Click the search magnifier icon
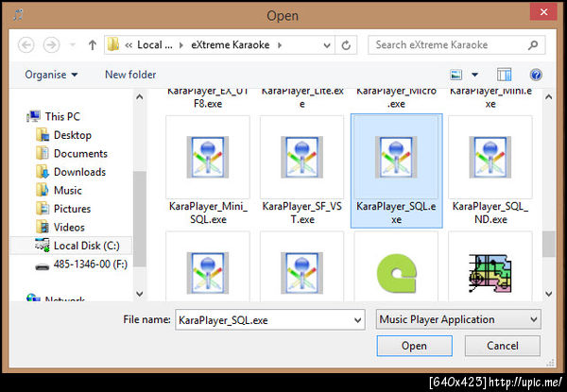Screen dimensions: 567x392 [533, 45]
